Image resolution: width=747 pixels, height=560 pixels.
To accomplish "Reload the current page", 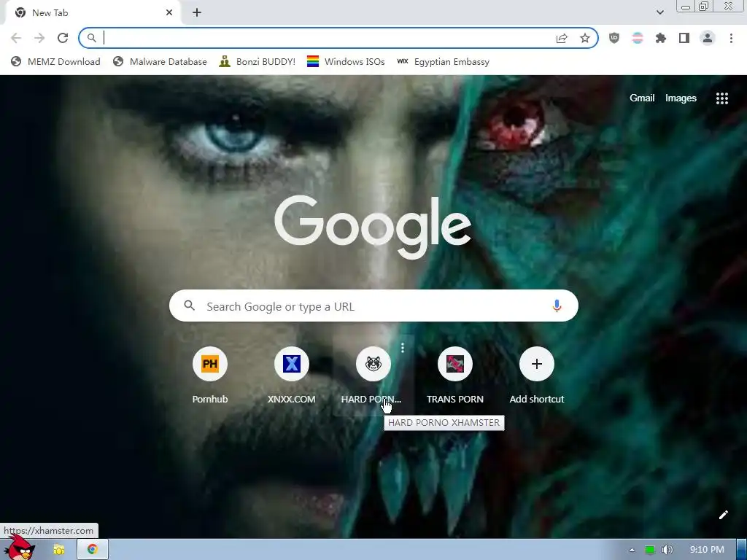I will click(x=63, y=38).
